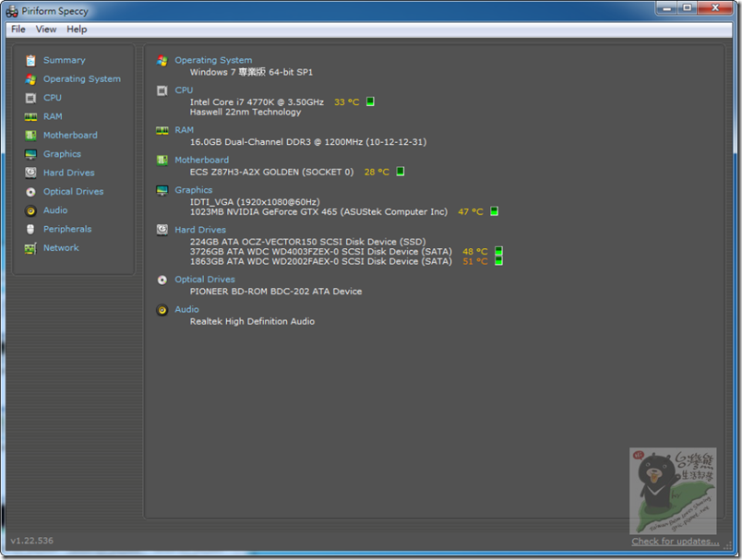
Task: Click the v1.22.536 version label
Action: 31,541
